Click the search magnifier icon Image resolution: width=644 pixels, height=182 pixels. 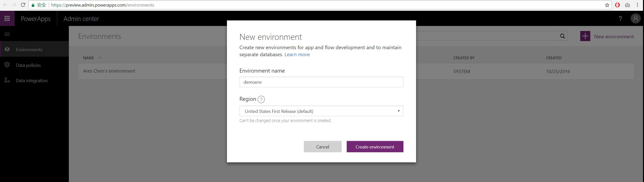562,36
